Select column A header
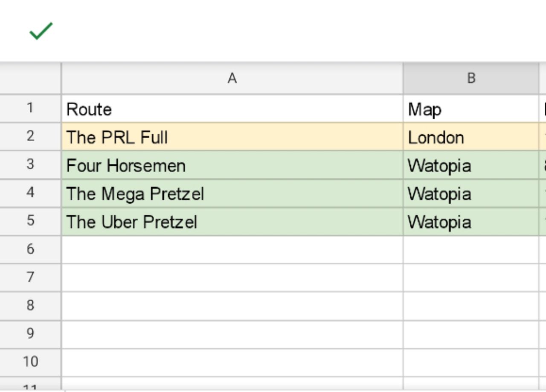Image resolution: width=546 pixels, height=392 pixels. [x=232, y=78]
